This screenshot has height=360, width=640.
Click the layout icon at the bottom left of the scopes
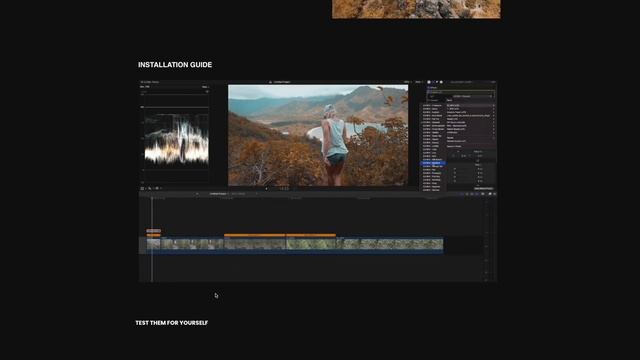click(142, 189)
